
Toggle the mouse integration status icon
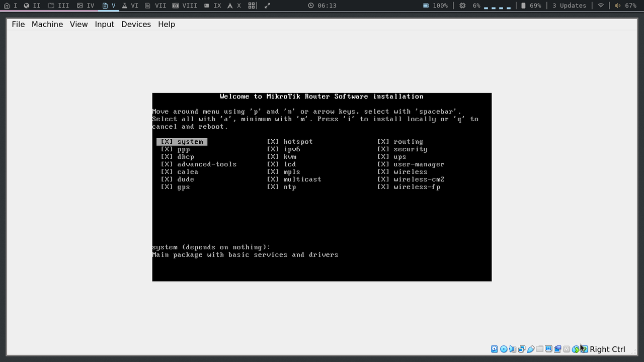tap(576, 349)
